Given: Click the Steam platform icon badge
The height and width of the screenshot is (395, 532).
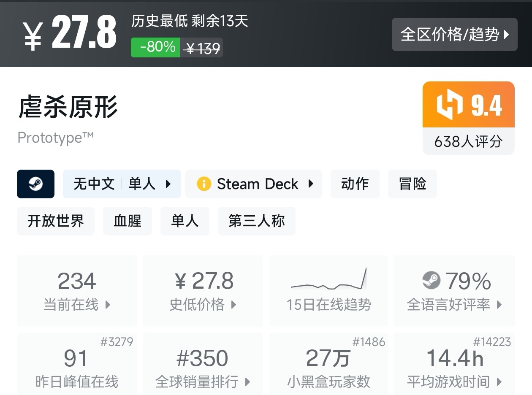Looking at the screenshot, I should coord(35,184).
